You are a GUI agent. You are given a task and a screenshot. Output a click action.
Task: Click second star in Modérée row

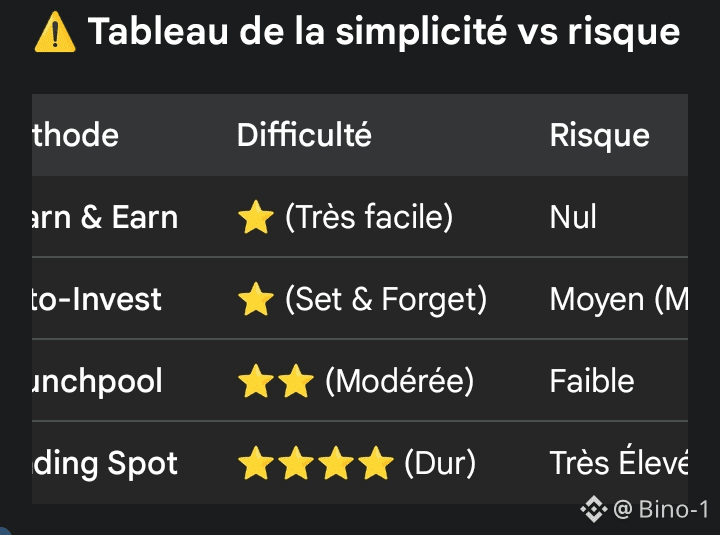pos(296,381)
